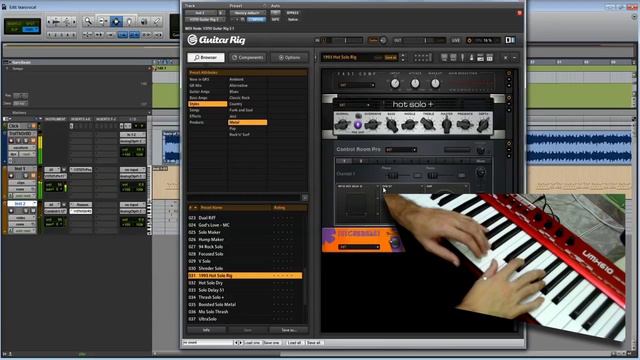This screenshot has width=640, height=360.
Task: Click the Load one button at the bottom
Action: click(252, 342)
